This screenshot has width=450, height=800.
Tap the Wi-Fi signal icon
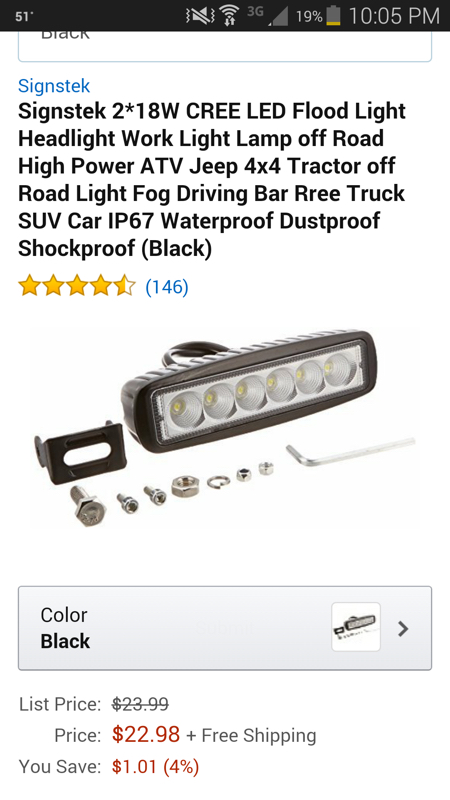[231, 16]
